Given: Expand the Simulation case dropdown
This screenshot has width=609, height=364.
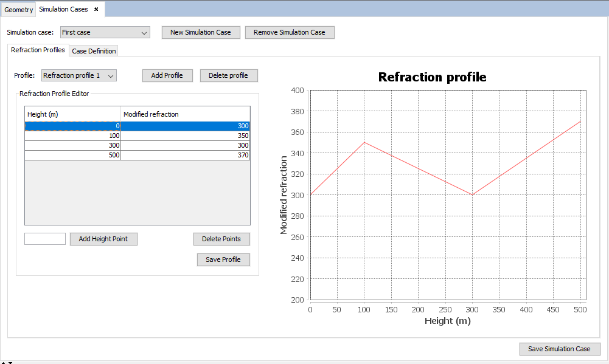Looking at the screenshot, I should [x=105, y=32].
